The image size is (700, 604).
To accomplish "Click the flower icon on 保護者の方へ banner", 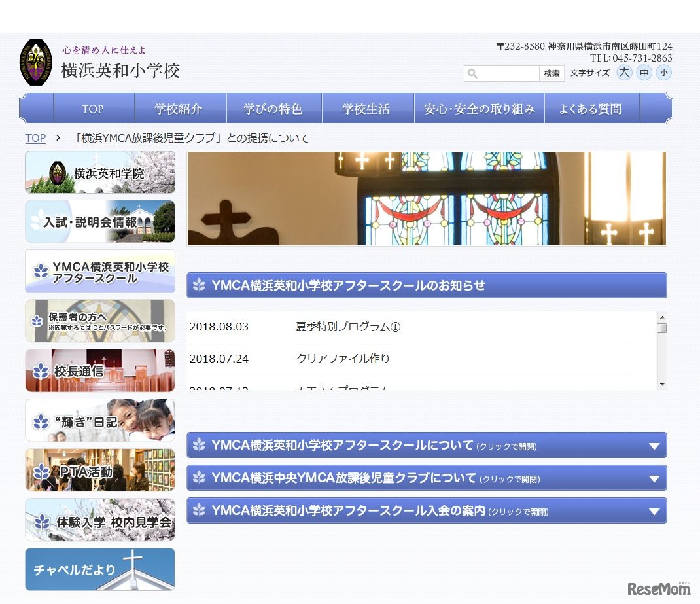I will pos(37,321).
